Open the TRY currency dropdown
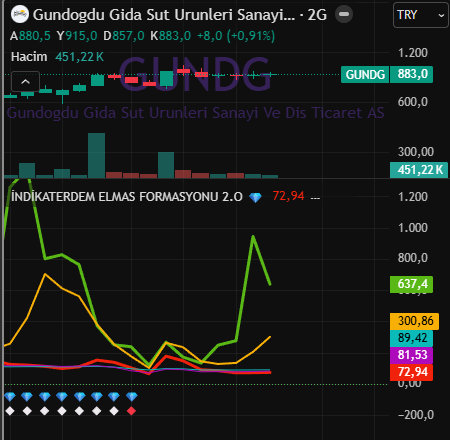The image size is (450, 440). (x=421, y=15)
